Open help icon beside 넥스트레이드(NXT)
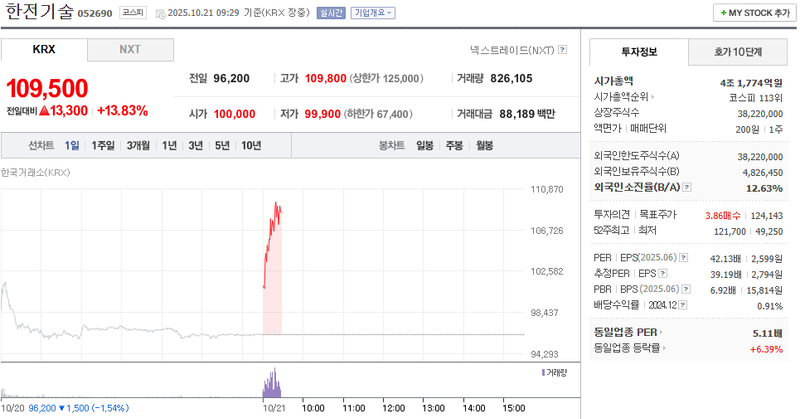 click(562, 49)
